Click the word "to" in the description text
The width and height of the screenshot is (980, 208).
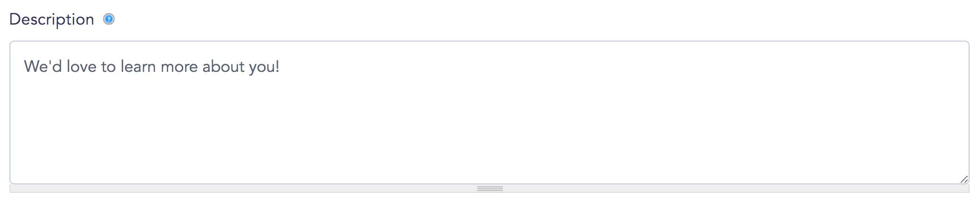108,67
